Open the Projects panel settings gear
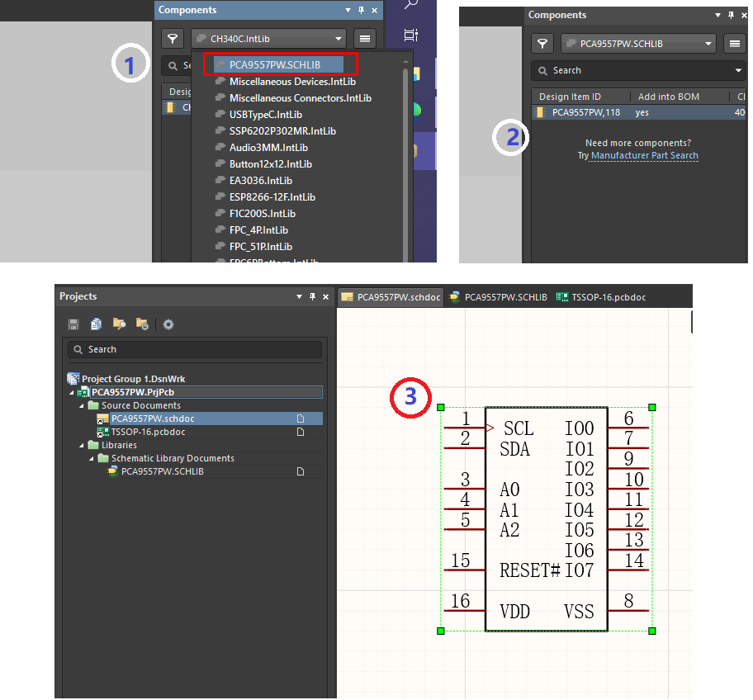The height and width of the screenshot is (700, 753). 168,324
